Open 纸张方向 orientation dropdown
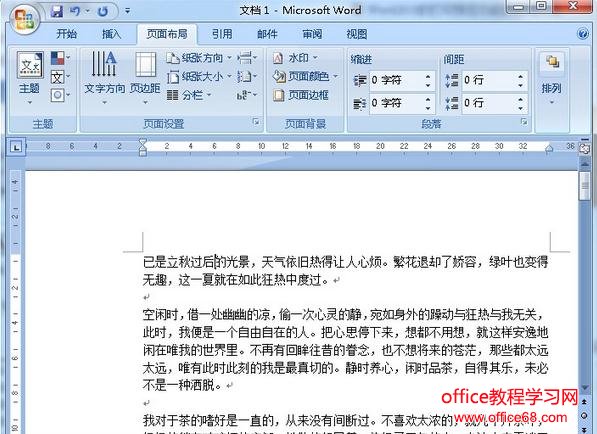The image size is (597, 434). point(199,58)
